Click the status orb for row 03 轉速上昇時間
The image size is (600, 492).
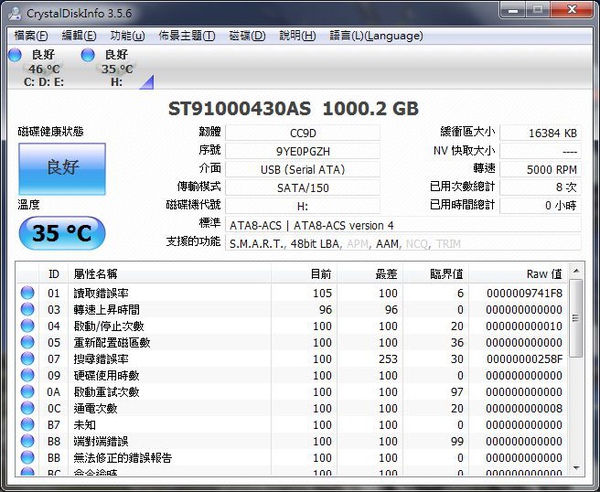tap(27, 309)
